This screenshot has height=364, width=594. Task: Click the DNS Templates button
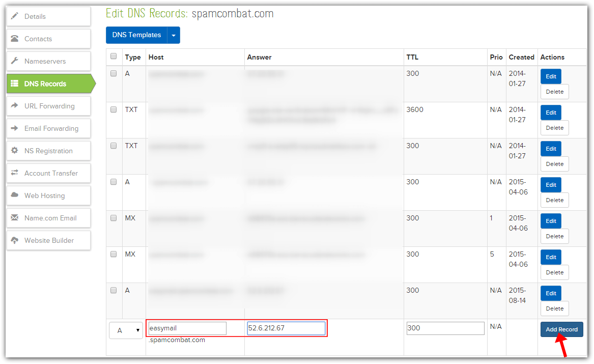pyautogui.click(x=136, y=35)
